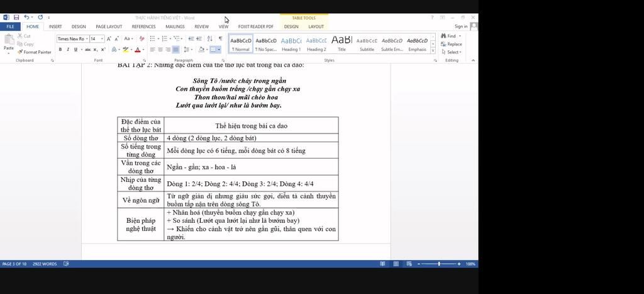Zoom in with the plus button
This screenshot has height=294, width=644.
click(459, 264)
